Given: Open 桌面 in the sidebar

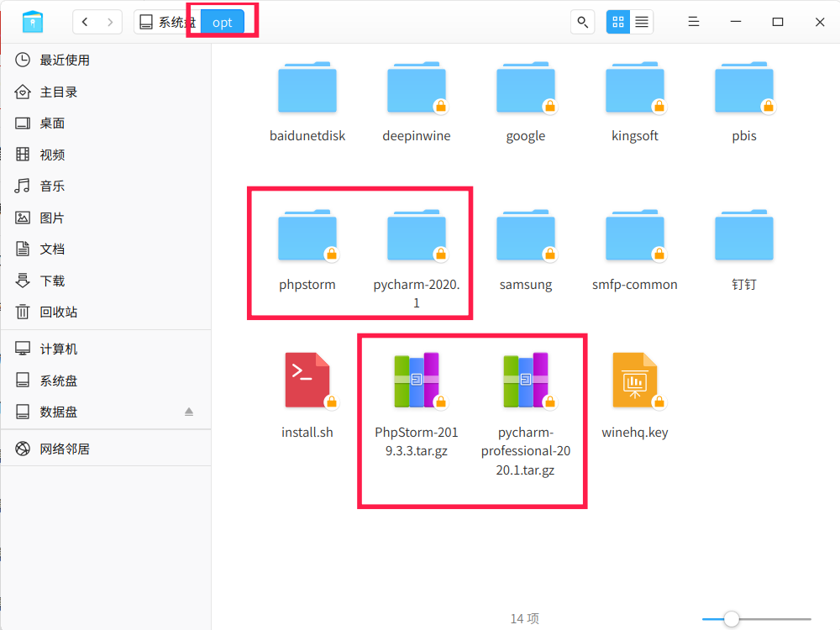Looking at the screenshot, I should tap(106, 123).
